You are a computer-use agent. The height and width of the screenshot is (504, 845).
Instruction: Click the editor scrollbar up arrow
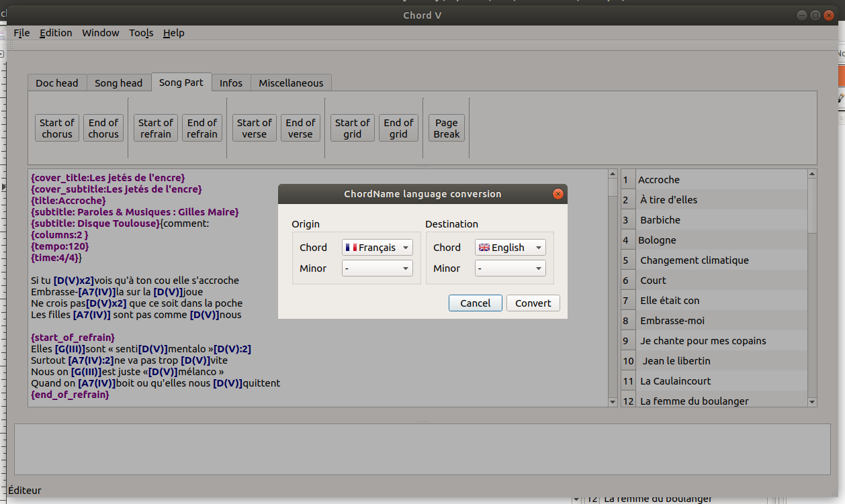coord(612,174)
